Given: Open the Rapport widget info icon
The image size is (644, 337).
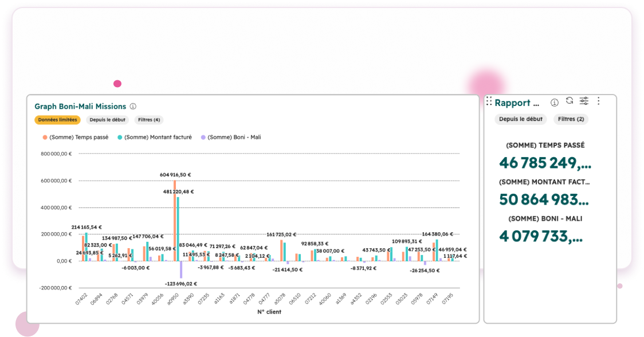Looking at the screenshot, I should 555,103.
